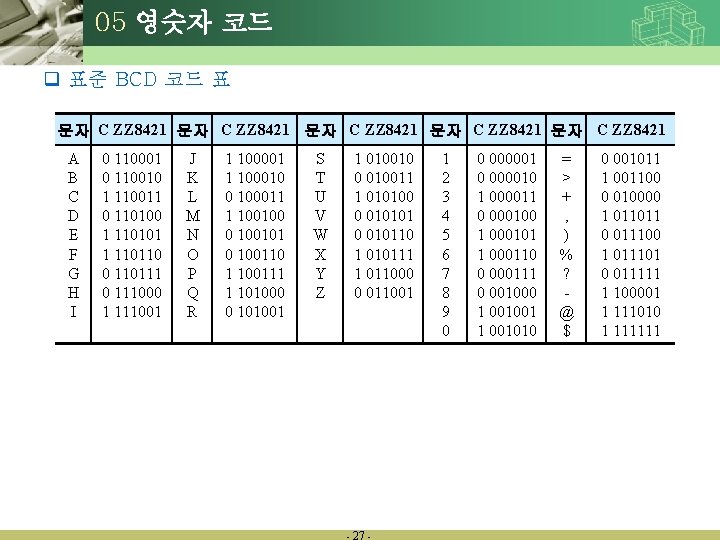Click page number "- 27 -" in footer
This screenshot has height=540, width=720.
(x=359, y=535)
